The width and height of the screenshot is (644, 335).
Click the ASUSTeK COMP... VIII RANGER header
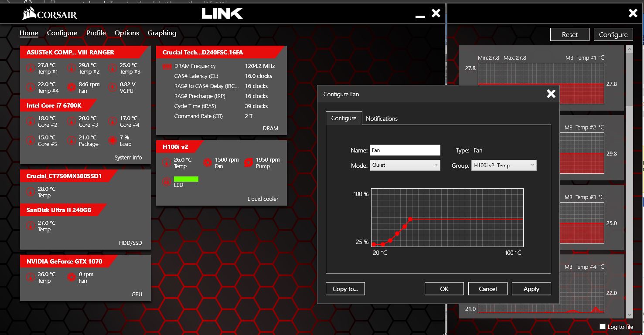70,52
